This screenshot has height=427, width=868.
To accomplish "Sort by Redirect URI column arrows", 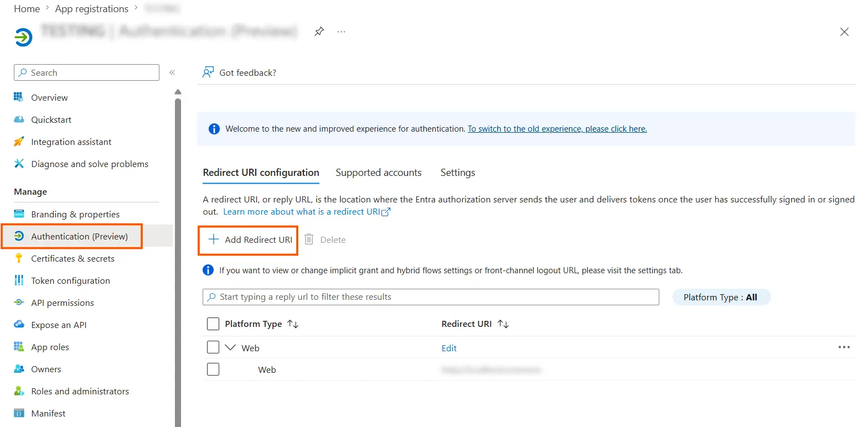I will point(503,324).
